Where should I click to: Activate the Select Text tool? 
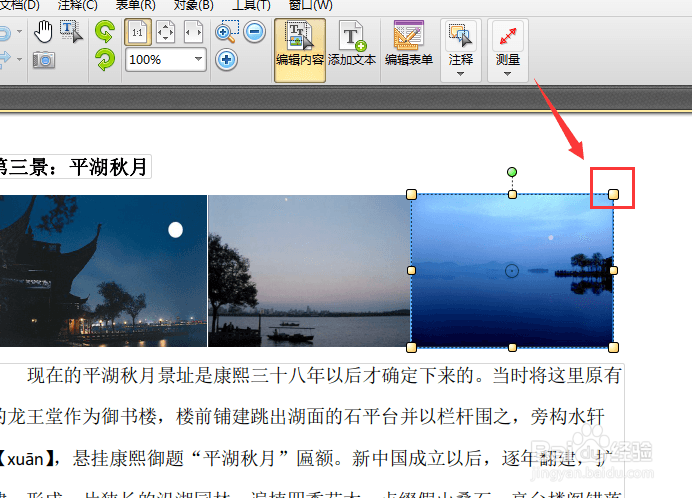pos(71,32)
